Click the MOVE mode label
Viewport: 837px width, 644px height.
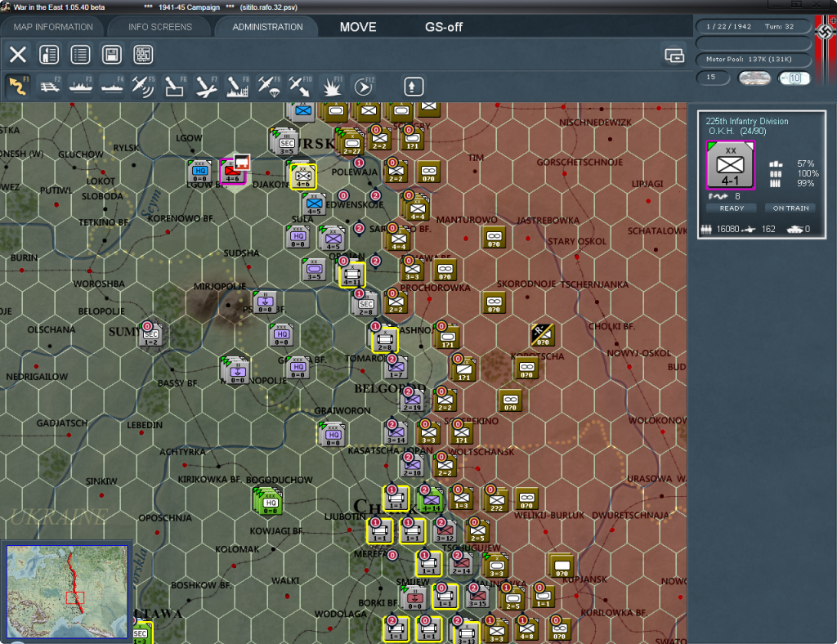coord(358,27)
